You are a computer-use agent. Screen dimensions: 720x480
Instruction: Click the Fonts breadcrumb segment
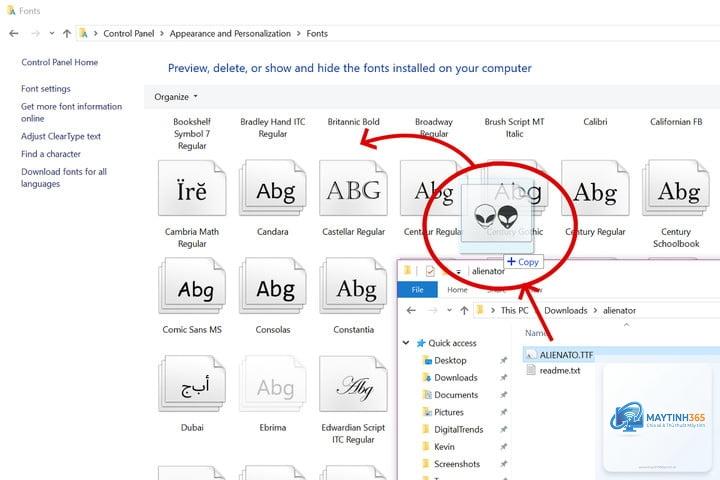(317, 34)
